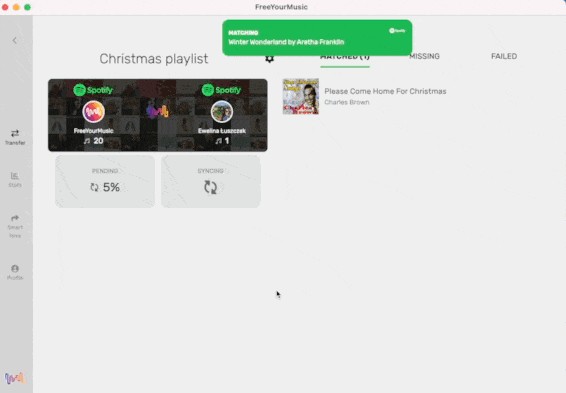
Task: Click the FreeYourMusic source account avatar
Action: (x=93, y=112)
